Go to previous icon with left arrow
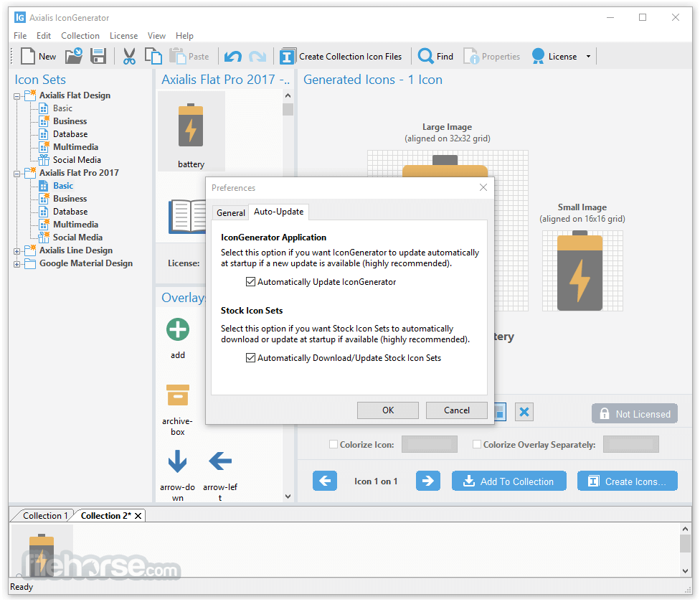700x602 pixels. tap(325, 481)
